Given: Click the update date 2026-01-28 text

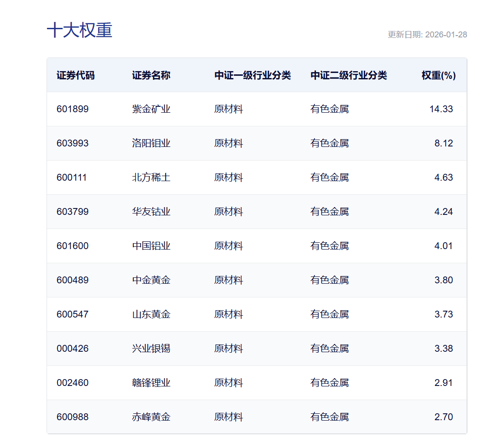Looking at the screenshot, I should [446, 35].
